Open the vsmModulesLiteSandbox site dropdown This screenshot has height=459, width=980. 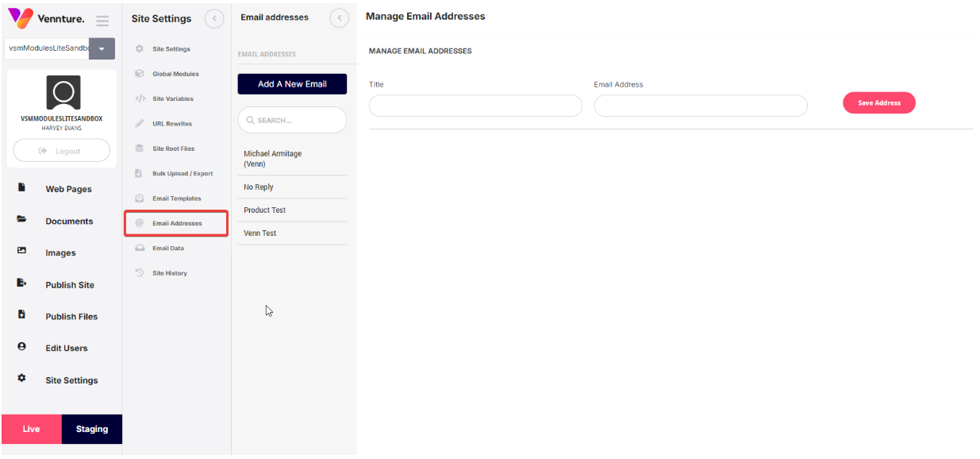click(102, 48)
